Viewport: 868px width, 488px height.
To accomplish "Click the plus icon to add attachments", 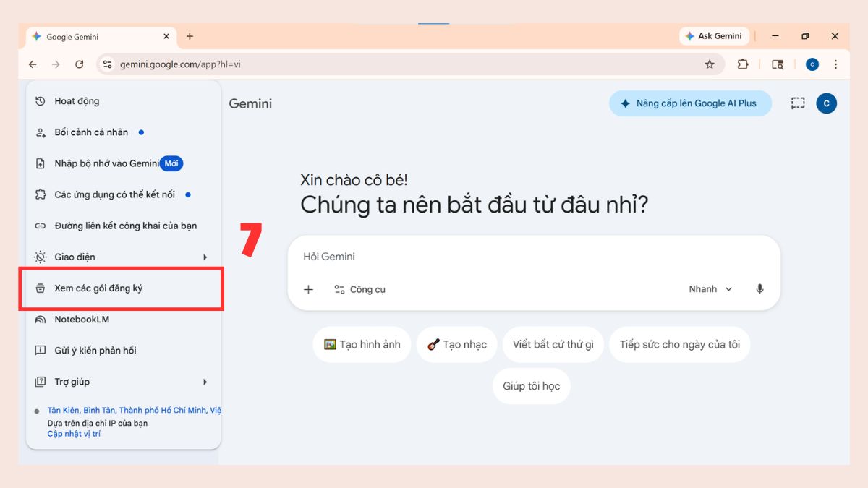I will pyautogui.click(x=308, y=289).
